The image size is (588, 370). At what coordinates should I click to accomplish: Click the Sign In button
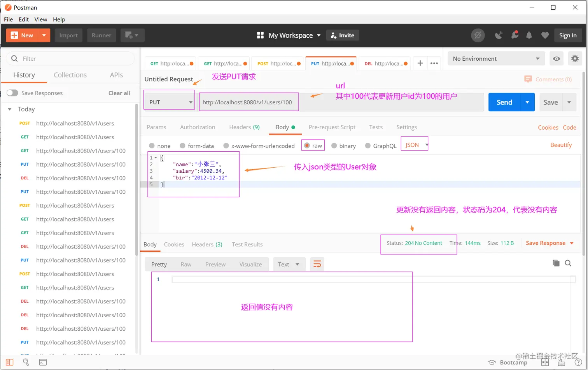point(568,35)
